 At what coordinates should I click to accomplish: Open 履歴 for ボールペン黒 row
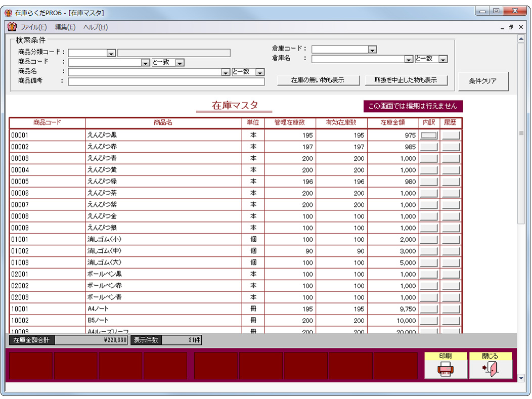(x=451, y=274)
